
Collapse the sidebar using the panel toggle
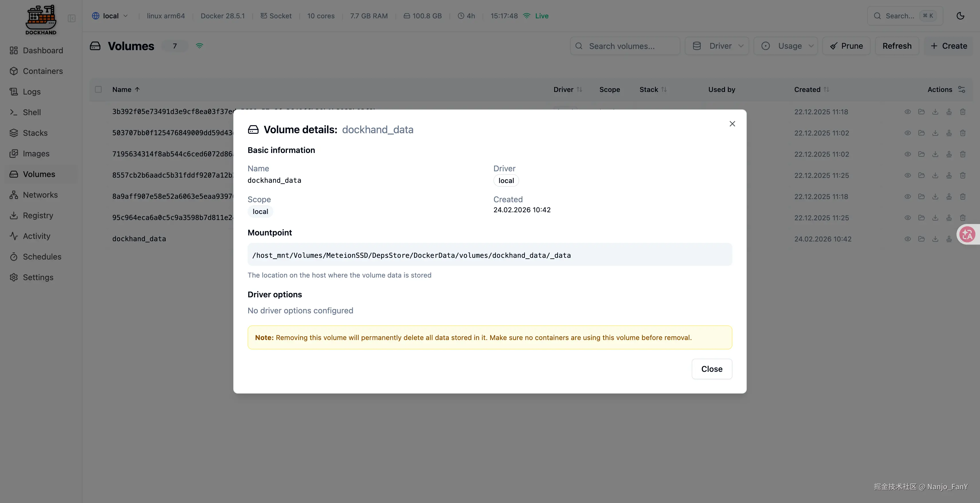pyautogui.click(x=72, y=18)
